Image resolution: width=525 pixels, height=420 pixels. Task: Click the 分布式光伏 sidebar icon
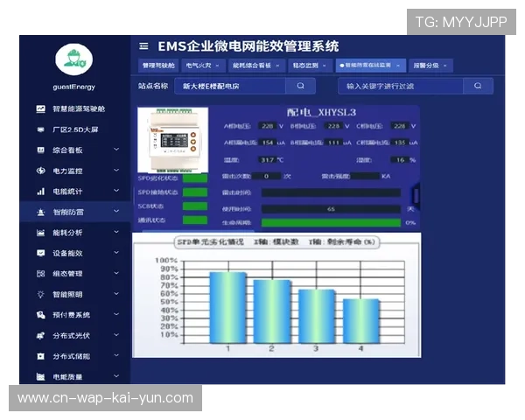coord(40,336)
